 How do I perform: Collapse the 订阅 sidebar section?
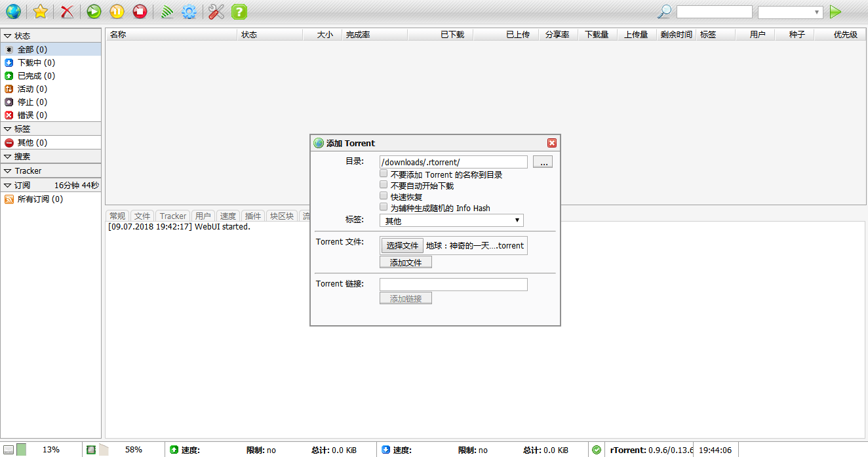[50, 185]
